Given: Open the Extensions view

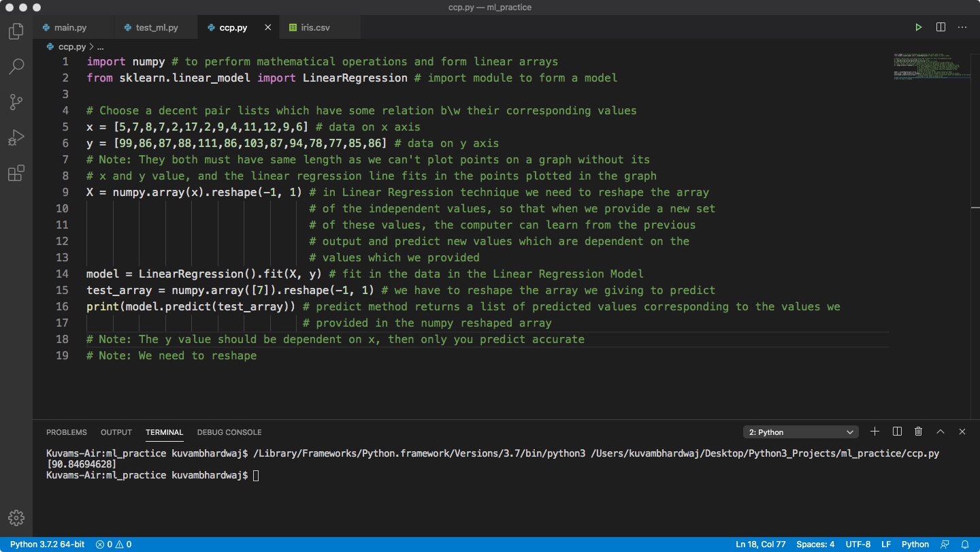Looking at the screenshot, I should [x=16, y=173].
